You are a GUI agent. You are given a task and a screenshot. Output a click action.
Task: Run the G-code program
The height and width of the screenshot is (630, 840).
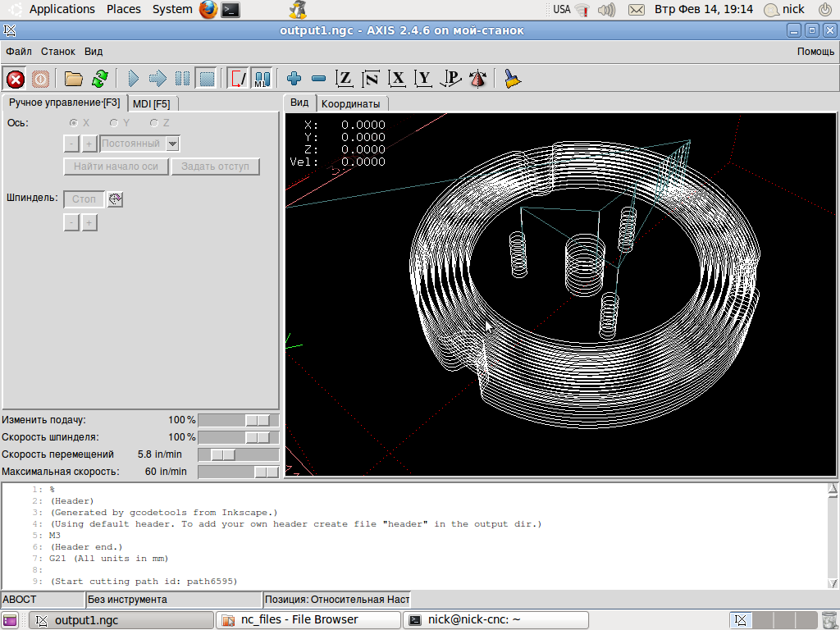(x=134, y=79)
